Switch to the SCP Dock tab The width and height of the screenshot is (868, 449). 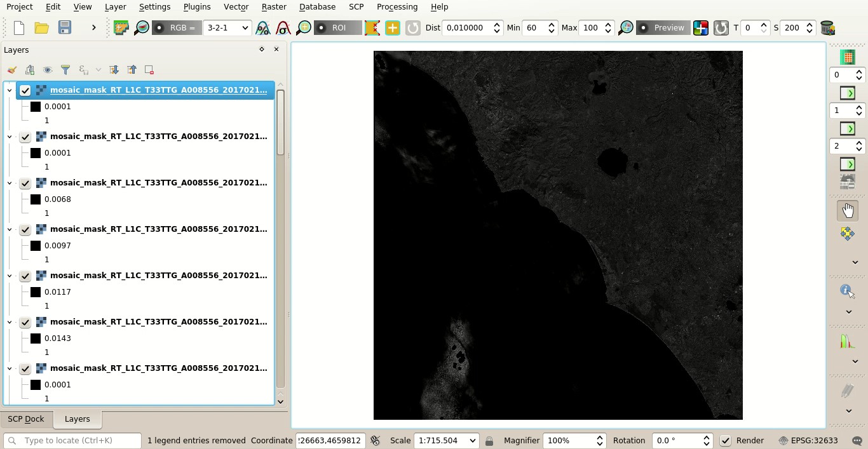[26, 419]
